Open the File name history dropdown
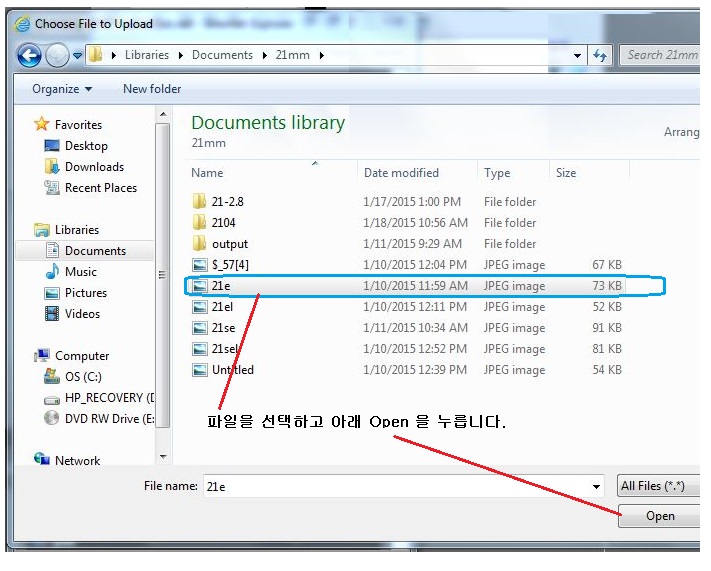The width and height of the screenshot is (711, 571). pos(596,487)
